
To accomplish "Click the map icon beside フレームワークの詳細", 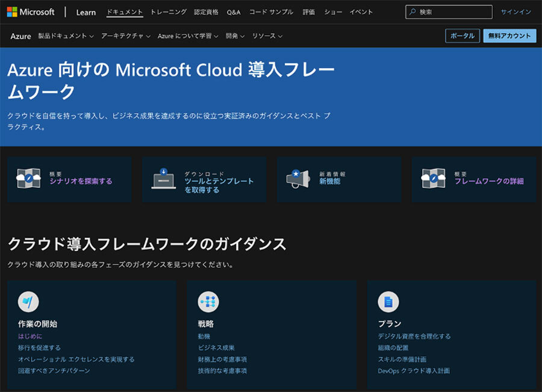I will tap(433, 179).
